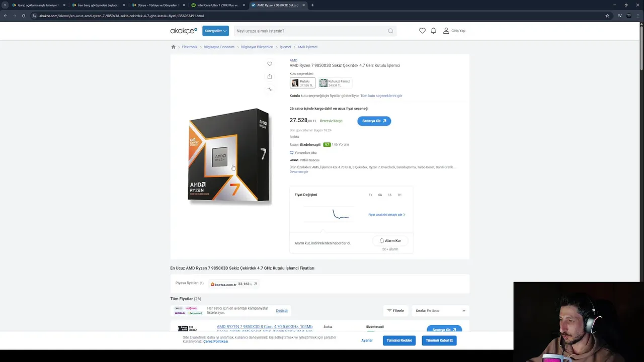Open İşlemci breadcrumb

285,47
